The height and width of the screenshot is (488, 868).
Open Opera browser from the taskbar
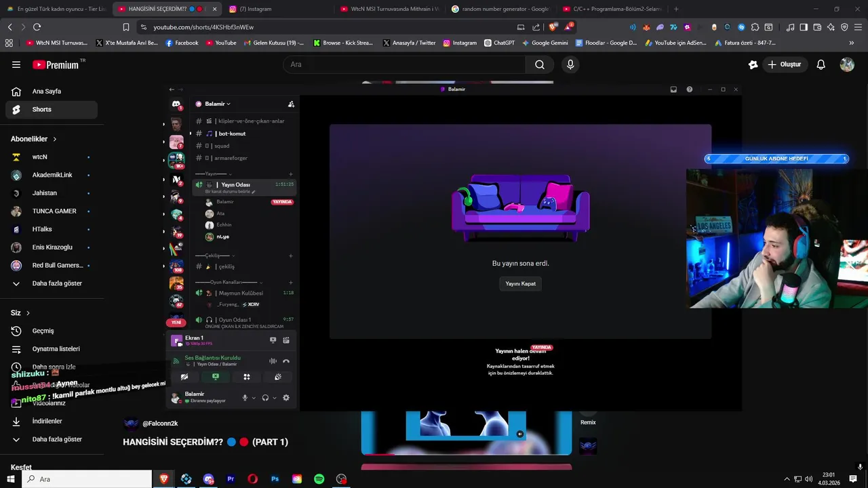pyautogui.click(x=252, y=479)
